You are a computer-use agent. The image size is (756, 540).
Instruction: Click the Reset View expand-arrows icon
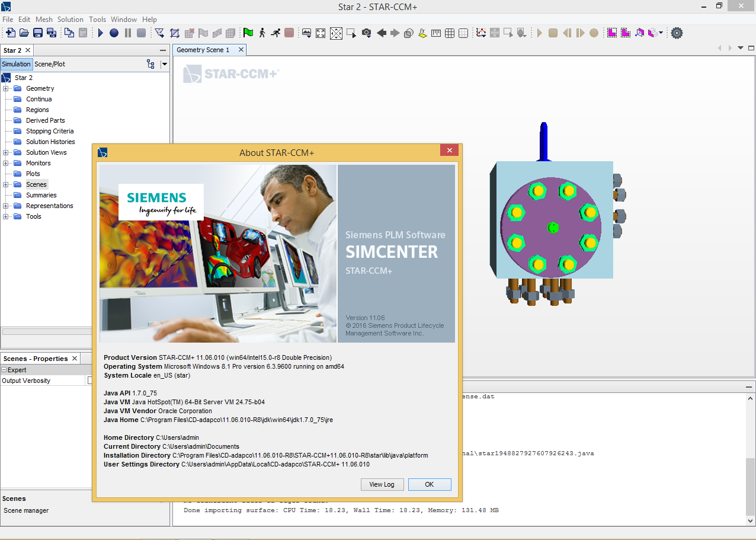point(321,33)
